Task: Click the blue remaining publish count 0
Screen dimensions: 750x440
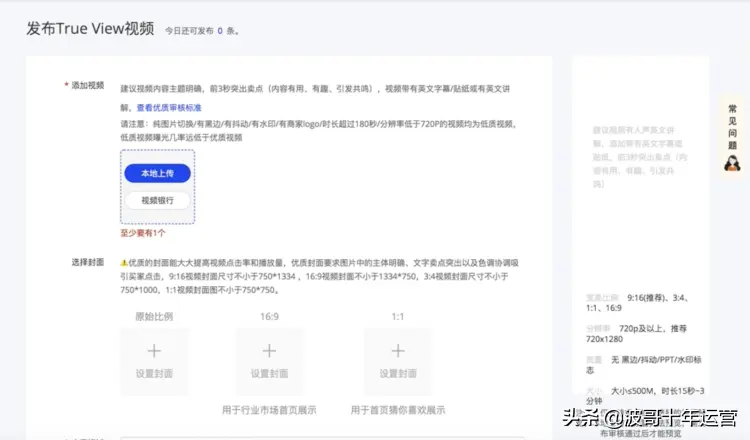Action: click(x=219, y=31)
